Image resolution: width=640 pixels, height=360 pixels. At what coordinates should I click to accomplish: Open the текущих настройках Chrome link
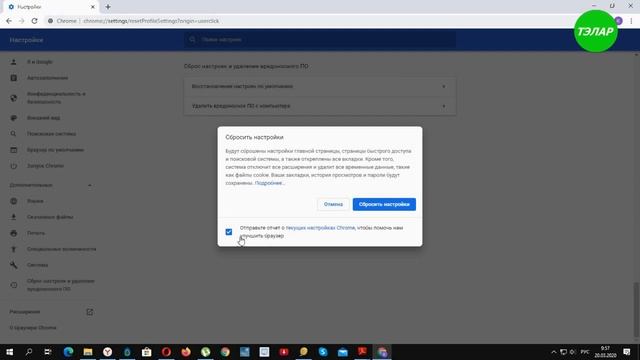pos(320,228)
